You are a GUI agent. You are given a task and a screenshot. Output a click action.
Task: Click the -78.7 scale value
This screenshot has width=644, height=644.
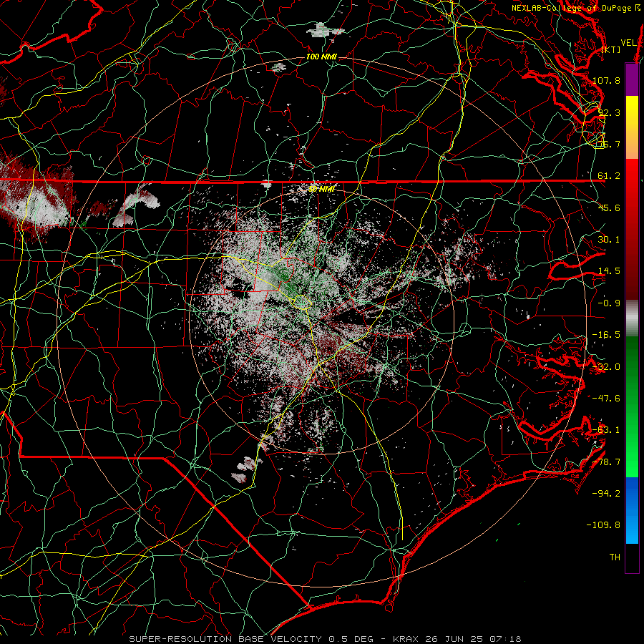[x=606, y=462]
